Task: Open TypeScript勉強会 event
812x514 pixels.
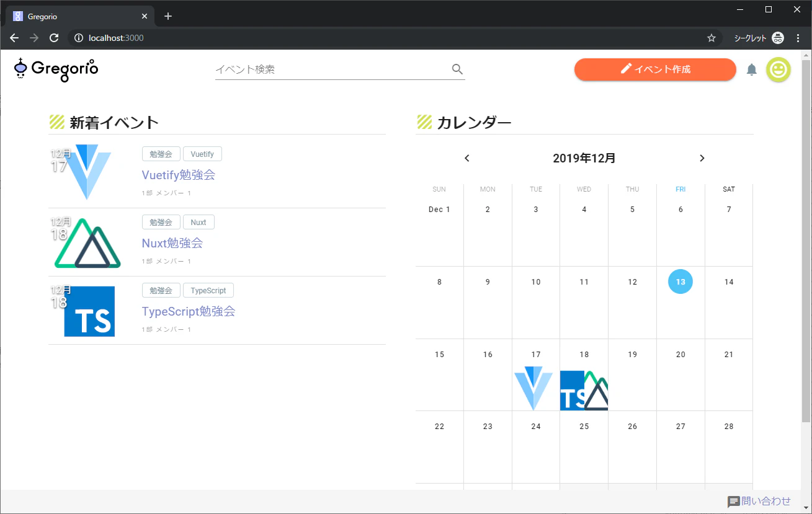Action: [x=189, y=311]
